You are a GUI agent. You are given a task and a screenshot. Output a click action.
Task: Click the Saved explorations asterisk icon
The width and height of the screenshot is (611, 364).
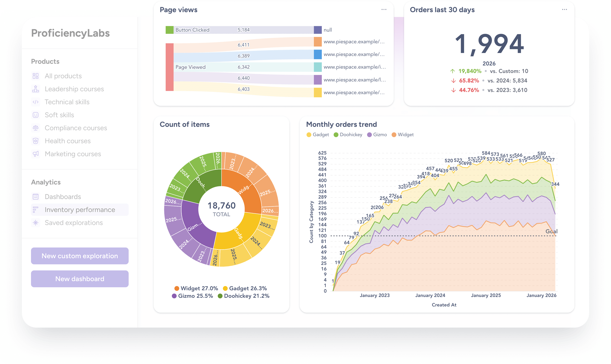[36, 223]
